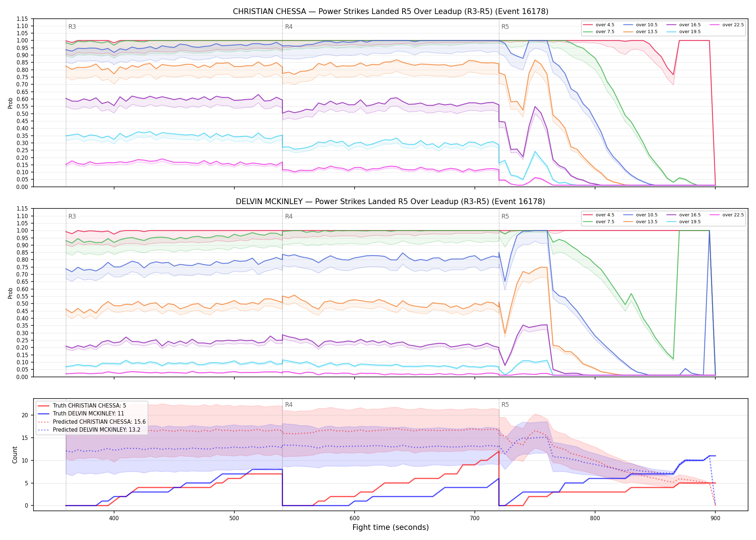Select 'over 7.5' in McKinley chart legend
The image size is (756, 540).
[x=599, y=222]
